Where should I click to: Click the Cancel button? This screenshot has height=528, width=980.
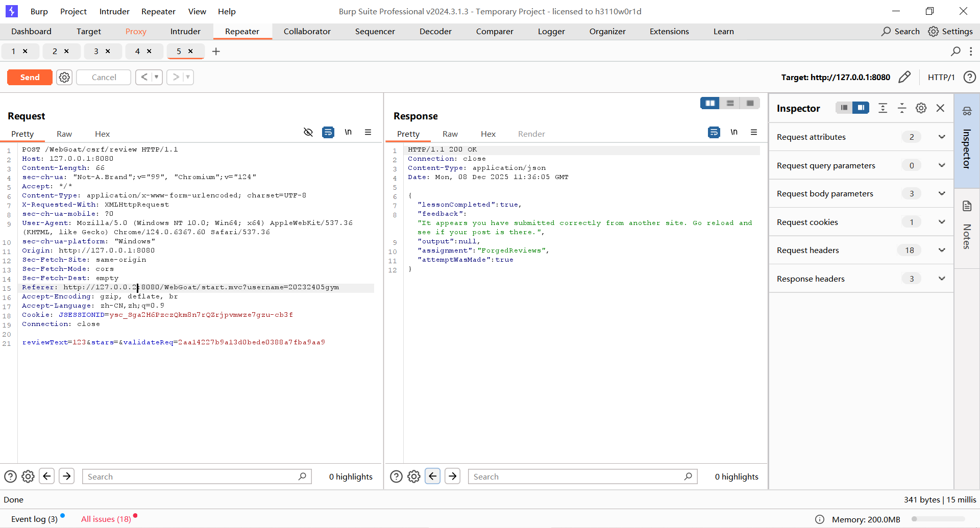104,77
